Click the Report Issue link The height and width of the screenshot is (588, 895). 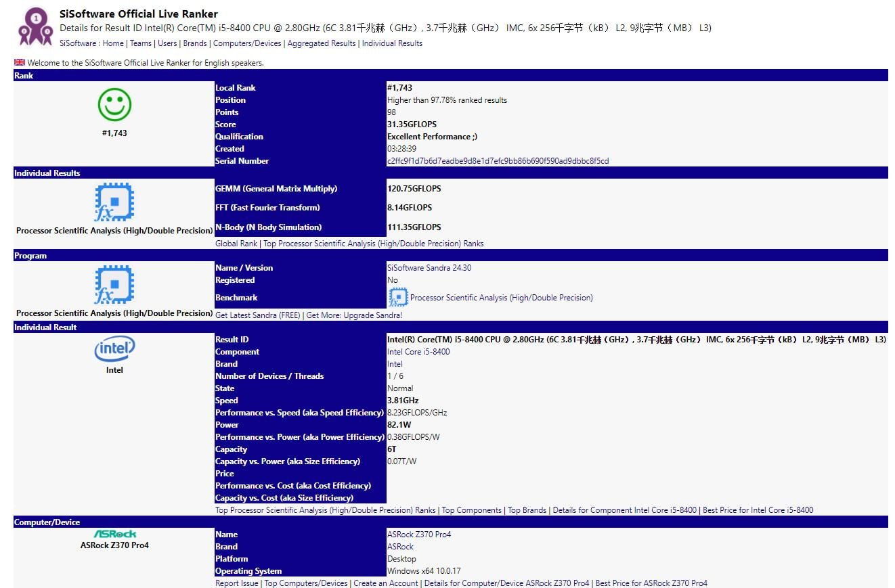(237, 583)
